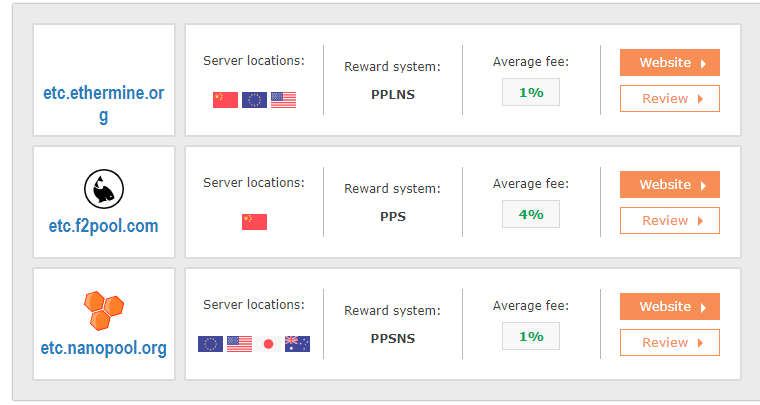The width and height of the screenshot is (760, 405).
Task: Click the 1% fee box for etc.ethermine.org
Action: 531,92
